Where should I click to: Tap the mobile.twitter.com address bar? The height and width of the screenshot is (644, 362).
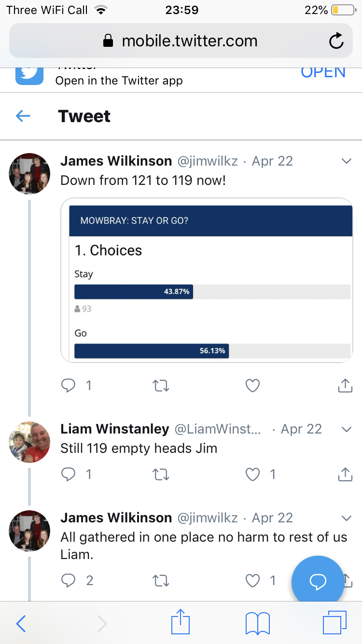click(x=181, y=41)
